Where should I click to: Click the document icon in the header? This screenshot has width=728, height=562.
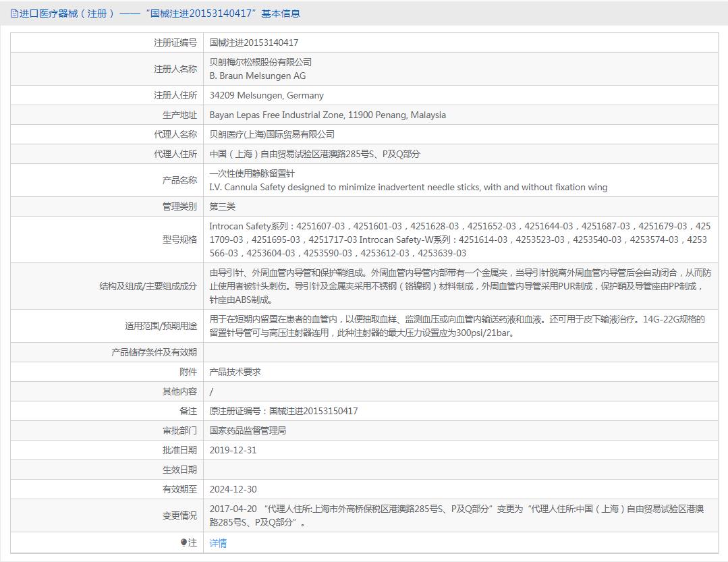(x=14, y=13)
